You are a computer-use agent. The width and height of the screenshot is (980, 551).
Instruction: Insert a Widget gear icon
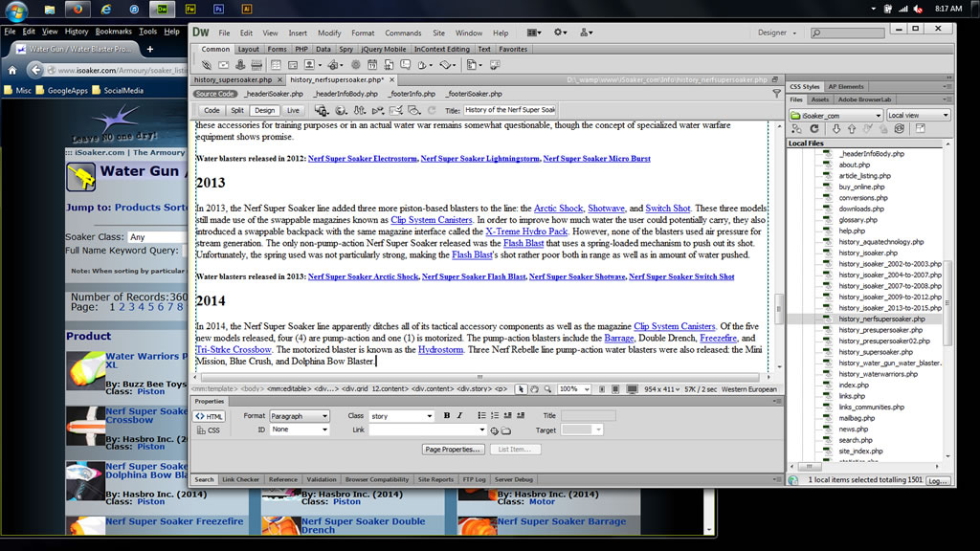point(356,65)
